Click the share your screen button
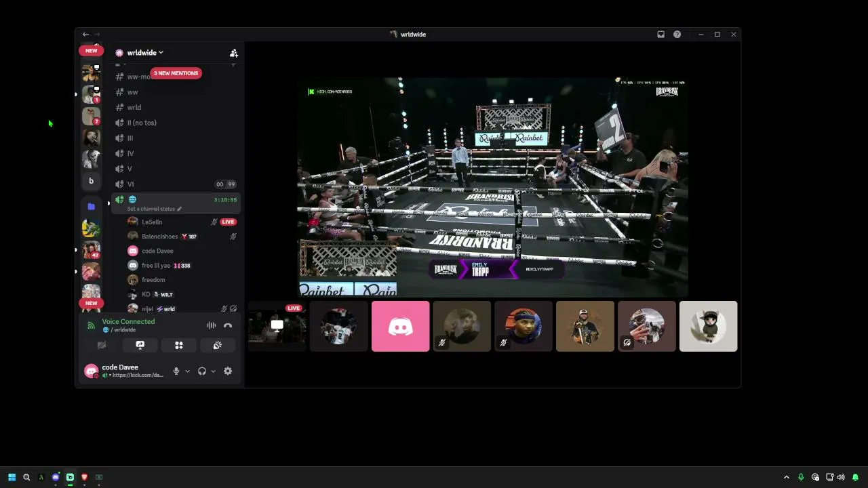 point(140,345)
